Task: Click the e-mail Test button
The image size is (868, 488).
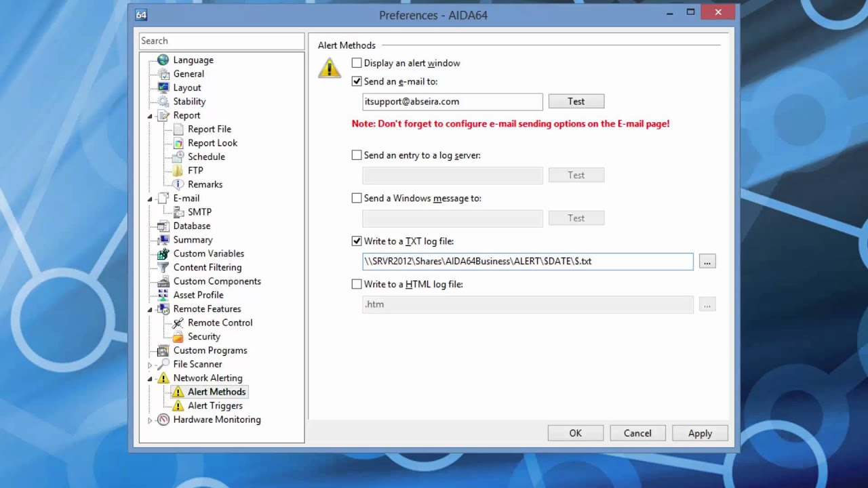Action: [x=576, y=101]
